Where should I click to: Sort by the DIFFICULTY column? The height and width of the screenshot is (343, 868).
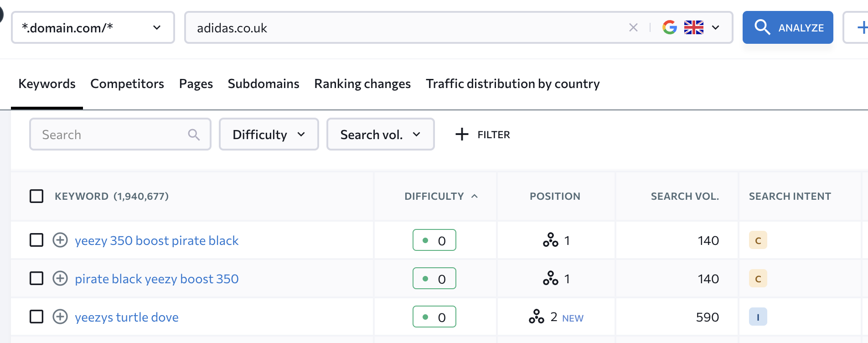tap(434, 196)
